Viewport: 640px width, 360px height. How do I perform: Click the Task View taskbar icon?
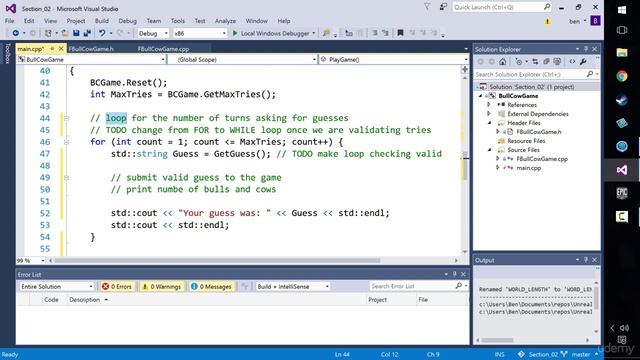pos(622,30)
